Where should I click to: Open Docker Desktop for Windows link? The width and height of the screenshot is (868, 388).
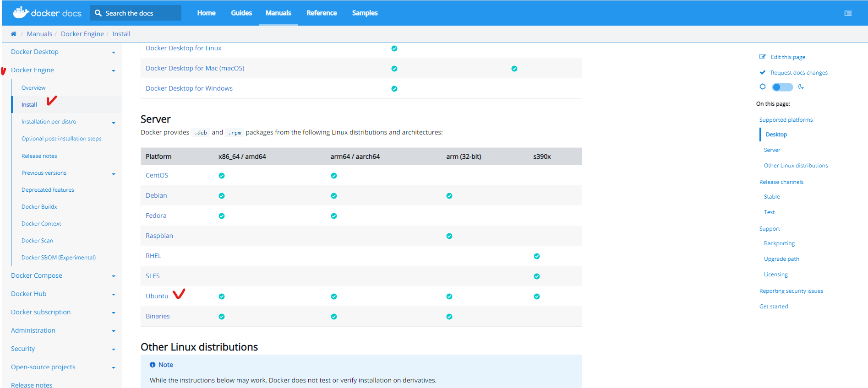189,88
